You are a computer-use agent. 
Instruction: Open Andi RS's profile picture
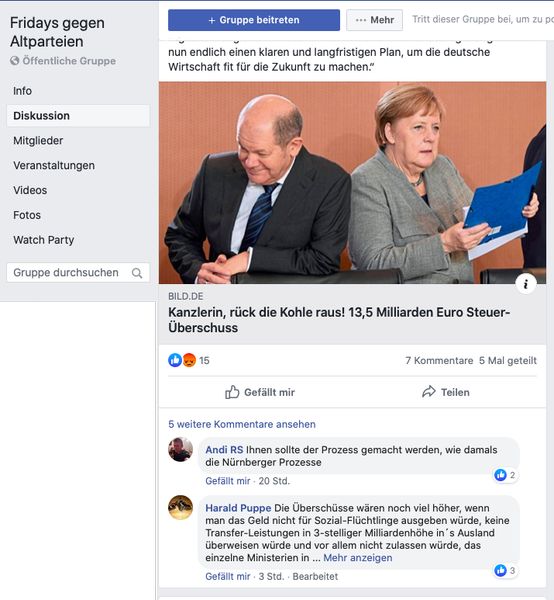(x=180, y=449)
